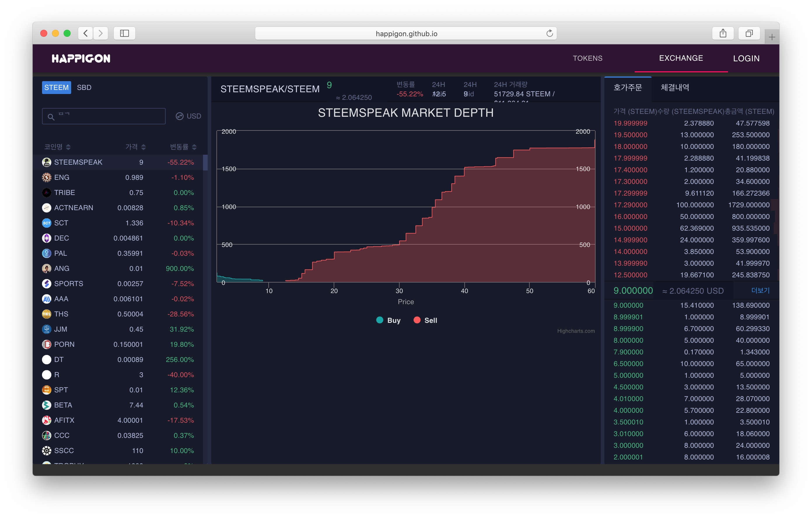Sort the list by 코인명 column

click(57, 147)
